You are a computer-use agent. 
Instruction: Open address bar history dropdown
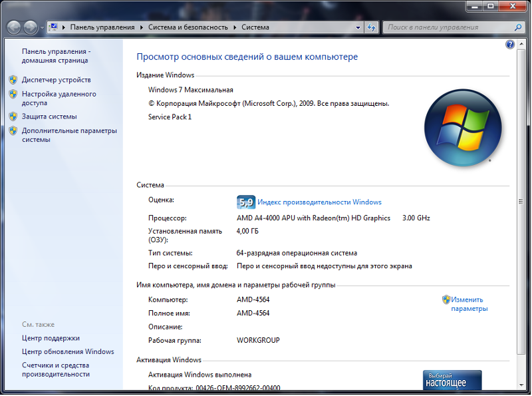click(358, 27)
